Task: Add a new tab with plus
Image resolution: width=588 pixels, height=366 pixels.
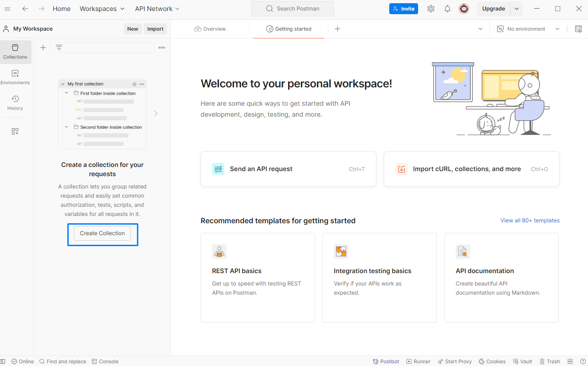Action: click(338, 29)
